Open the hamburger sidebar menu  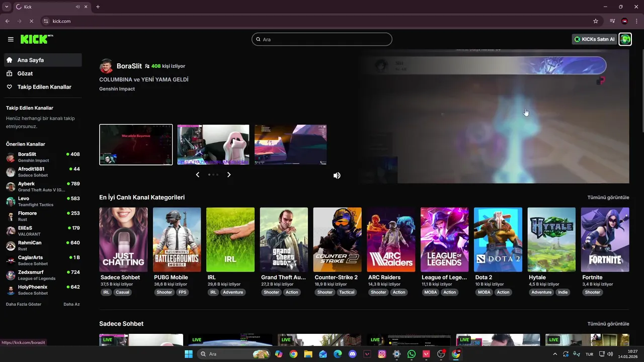[x=11, y=39]
